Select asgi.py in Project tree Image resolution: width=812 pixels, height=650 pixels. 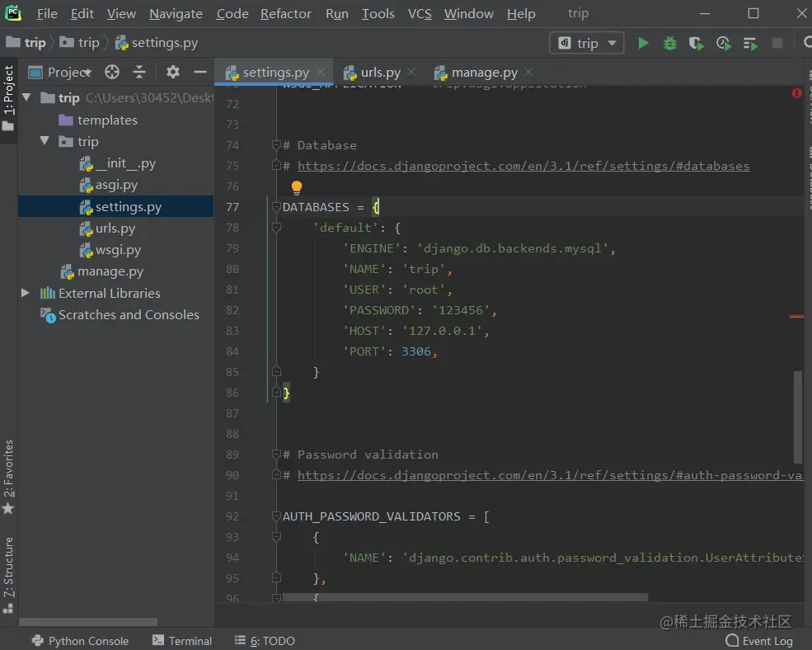[108, 185]
